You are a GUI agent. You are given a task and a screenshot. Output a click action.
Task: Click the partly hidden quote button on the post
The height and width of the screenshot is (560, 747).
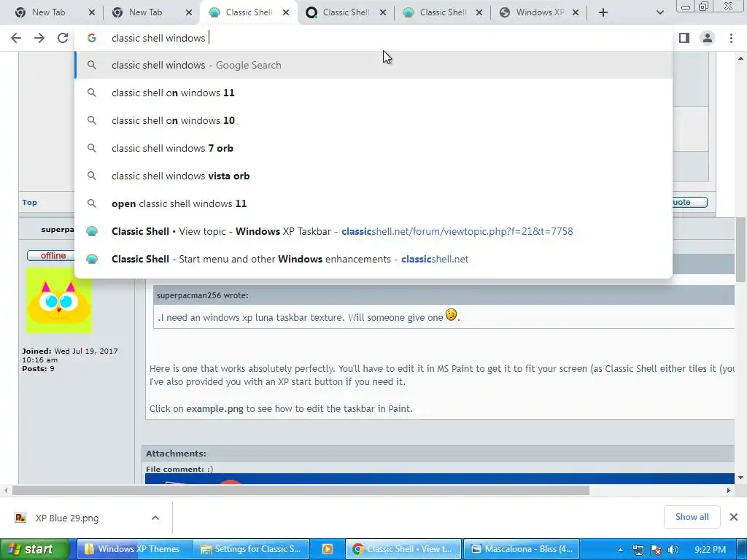690,203
